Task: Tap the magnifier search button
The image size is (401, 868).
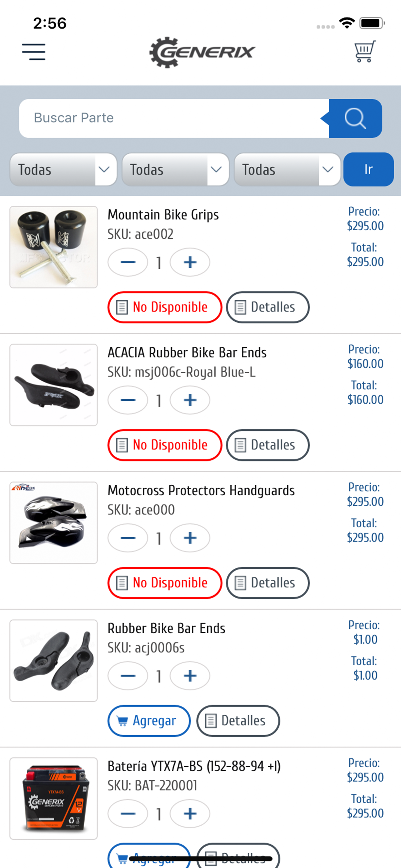Action: [x=355, y=118]
